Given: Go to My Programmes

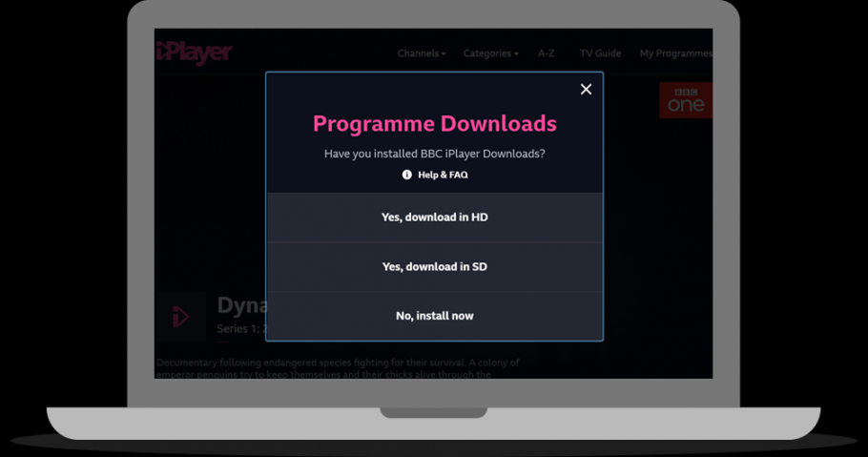Looking at the screenshot, I should [x=676, y=53].
